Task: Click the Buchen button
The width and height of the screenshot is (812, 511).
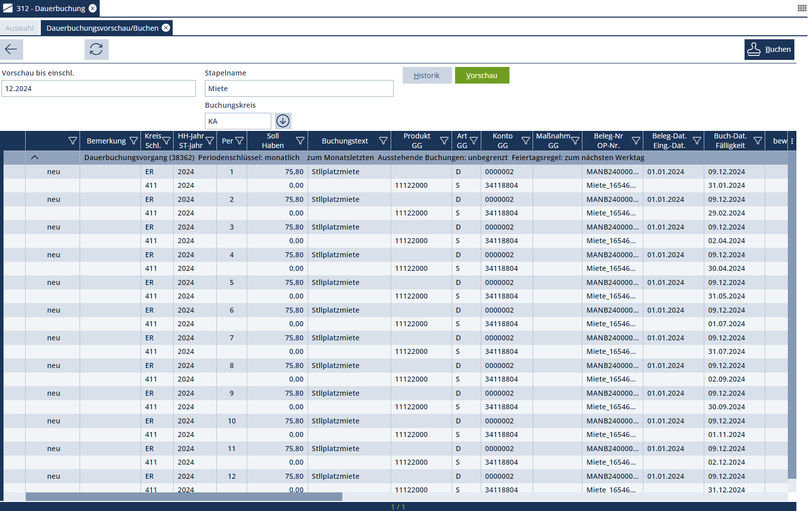Action: point(769,49)
